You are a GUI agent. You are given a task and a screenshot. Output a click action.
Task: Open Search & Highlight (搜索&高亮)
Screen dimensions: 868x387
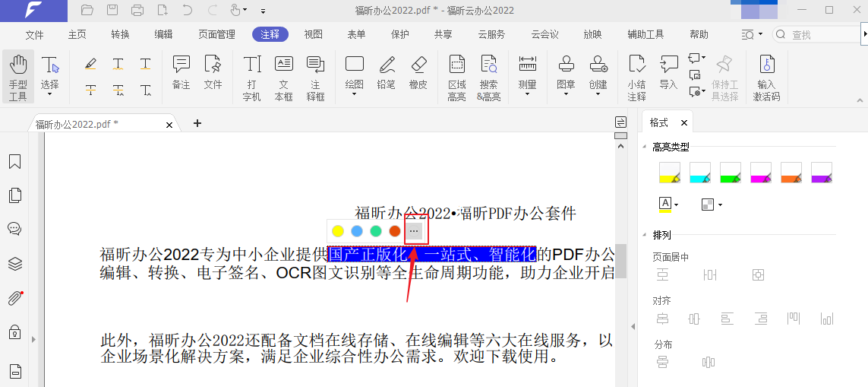point(489,78)
